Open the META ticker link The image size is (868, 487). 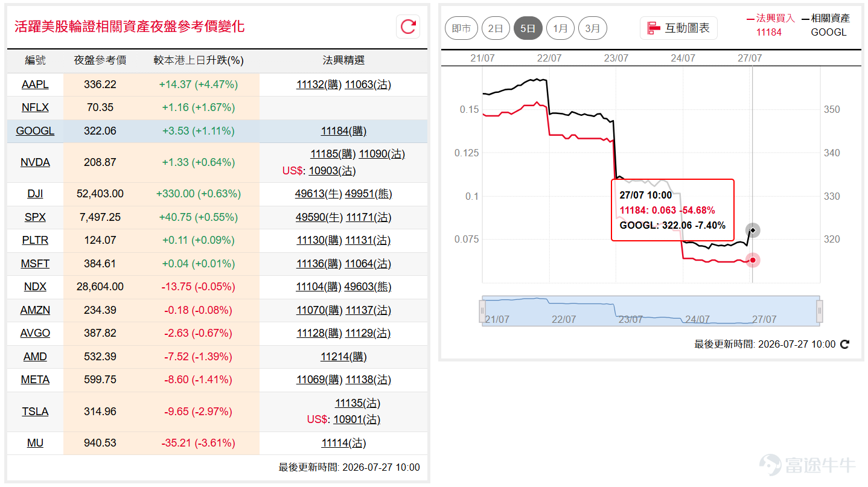pyautogui.click(x=35, y=380)
